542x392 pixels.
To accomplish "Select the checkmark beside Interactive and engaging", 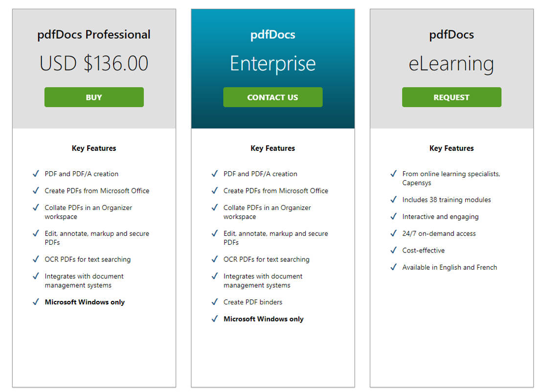I will 393,217.
